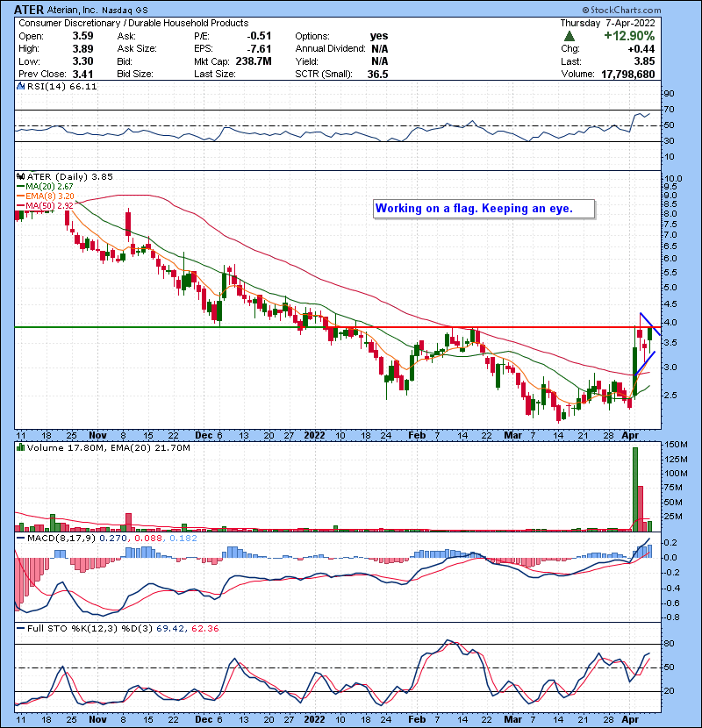Click the +12.90% percent change figure
702x728 pixels.
(x=629, y=36)
